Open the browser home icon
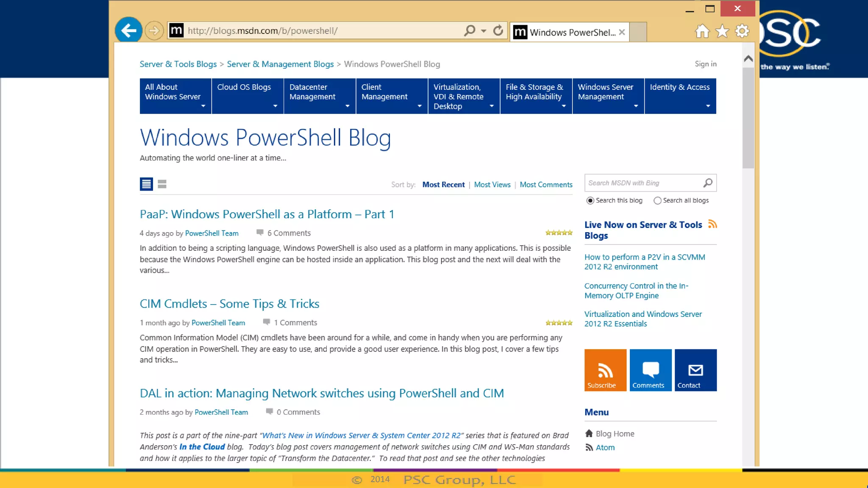This screenshot has width=868, height=488. 702,31
